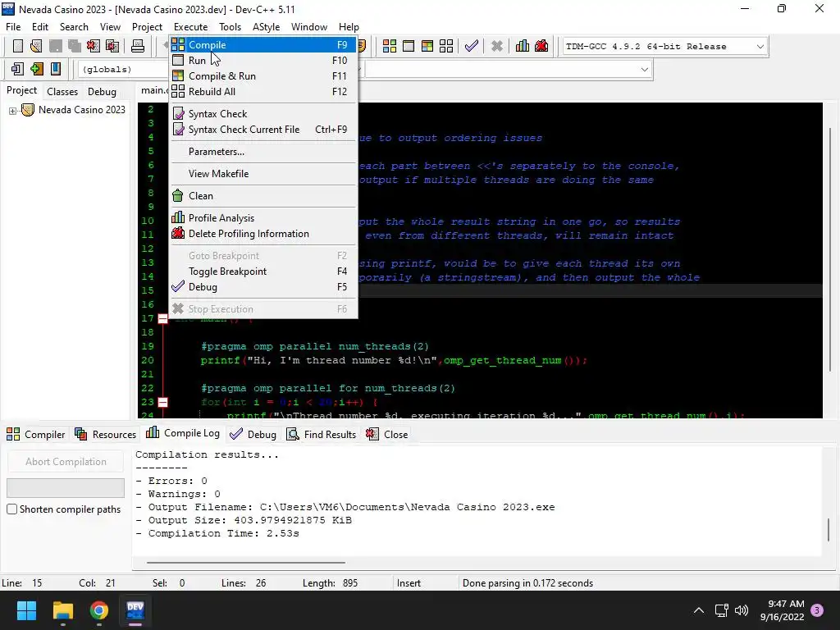840x630 pixels.
Task: Expand the Nevada Casino 2023 project tree
Action: click(12, 111)
